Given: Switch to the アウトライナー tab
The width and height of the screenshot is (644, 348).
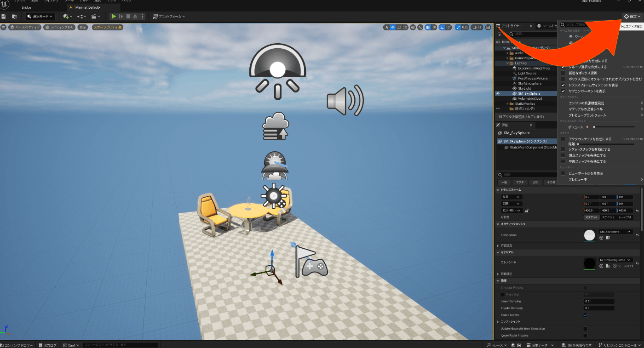Looking at the screenshot, I should pyautogui.click(x=512, y=26).
